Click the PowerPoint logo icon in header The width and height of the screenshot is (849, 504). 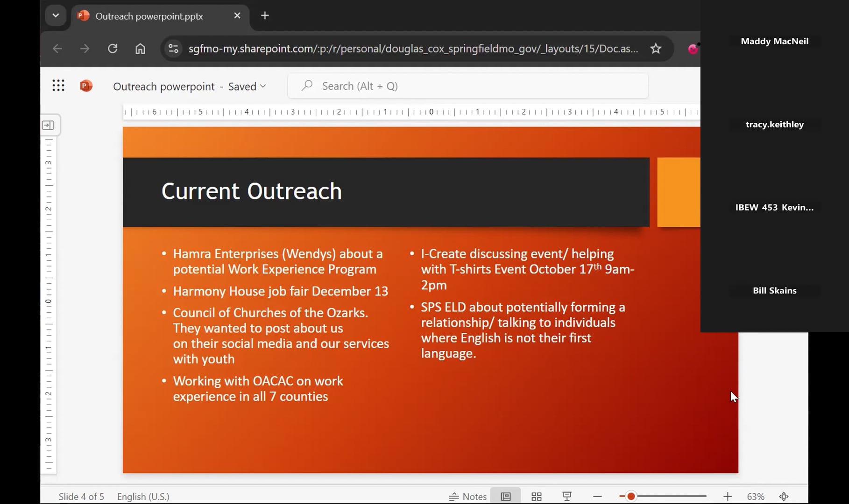tap(86, 86)
